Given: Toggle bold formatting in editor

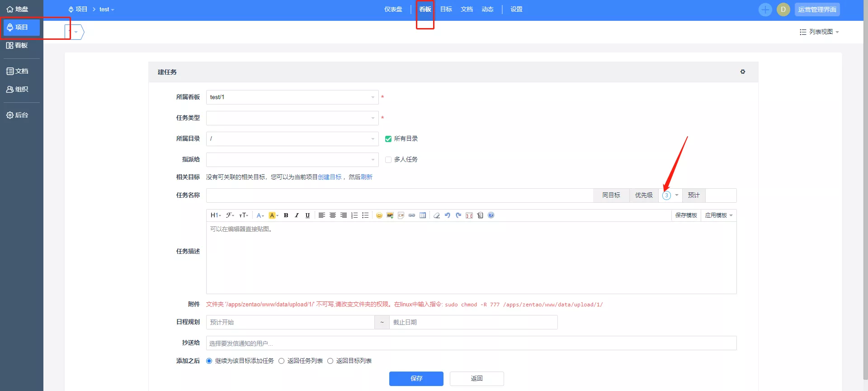Looking at the screenshot, I should click(x=286, y=215).
